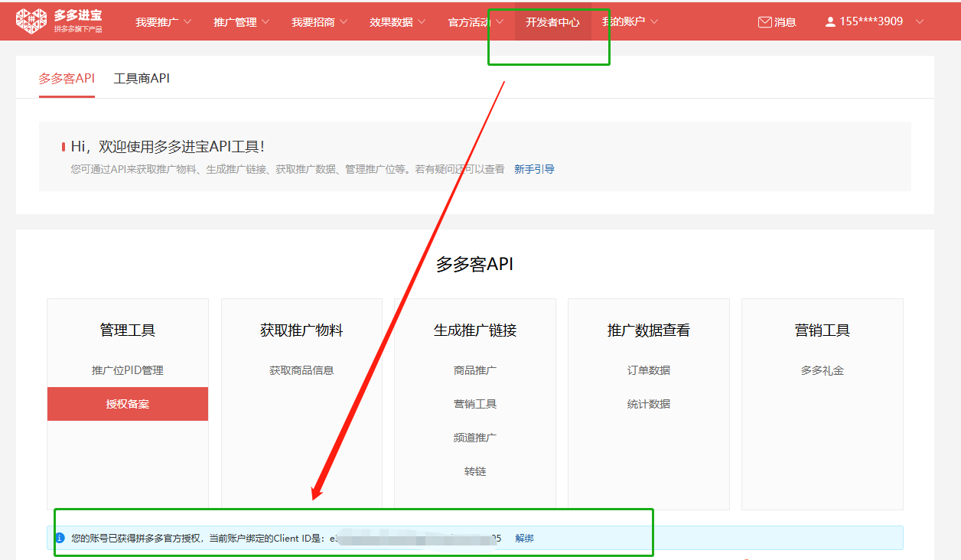This screenshot has width=961, height=560.
Task: Open the 新手引导 link
Action: pos(534,169)
